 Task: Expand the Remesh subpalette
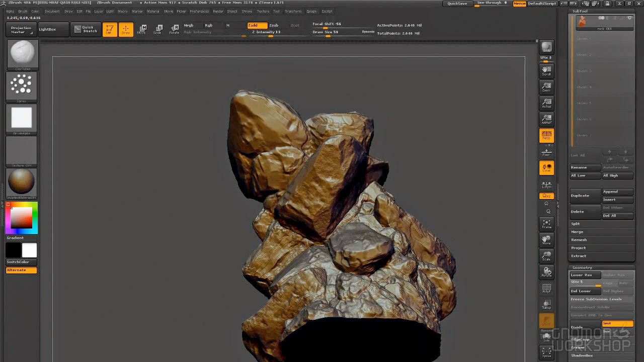tap(579, 240)
